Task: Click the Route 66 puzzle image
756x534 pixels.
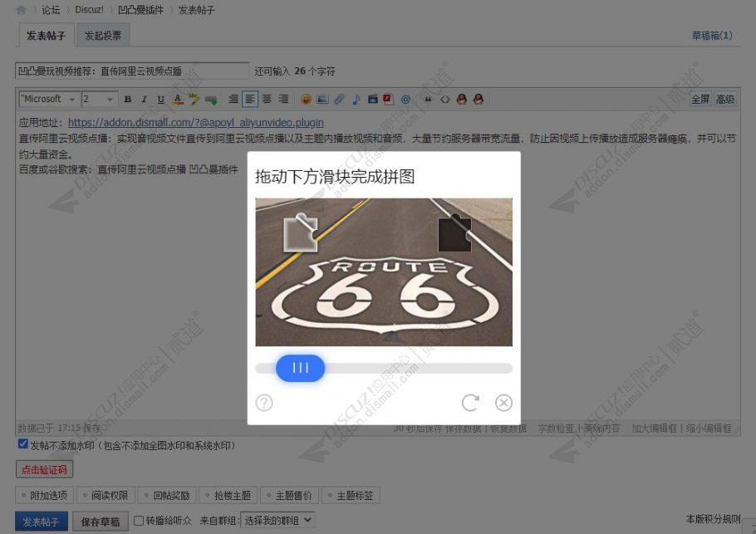Action: [x=384, y=272]
